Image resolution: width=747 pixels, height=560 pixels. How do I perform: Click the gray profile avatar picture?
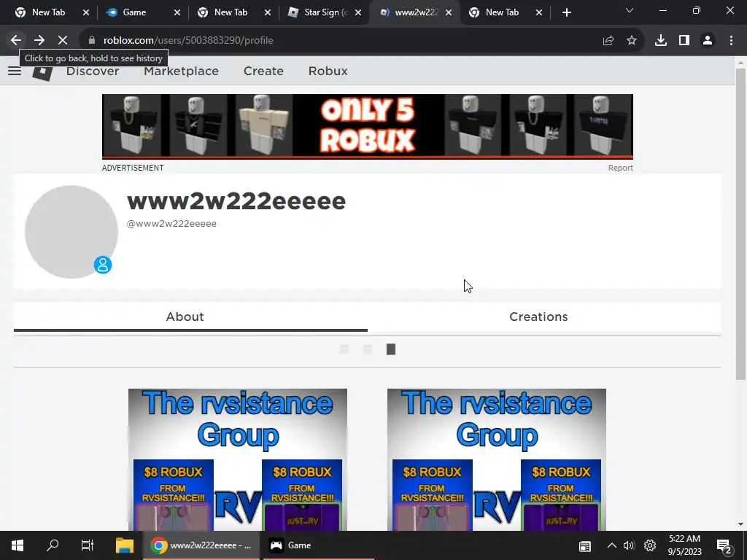[x=71, y=232]
